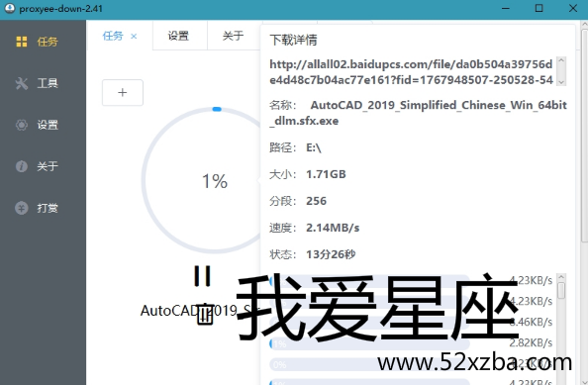Screen dimensions: 588x385
Task: Close the 任务 tab with its x
Action: 134,37
